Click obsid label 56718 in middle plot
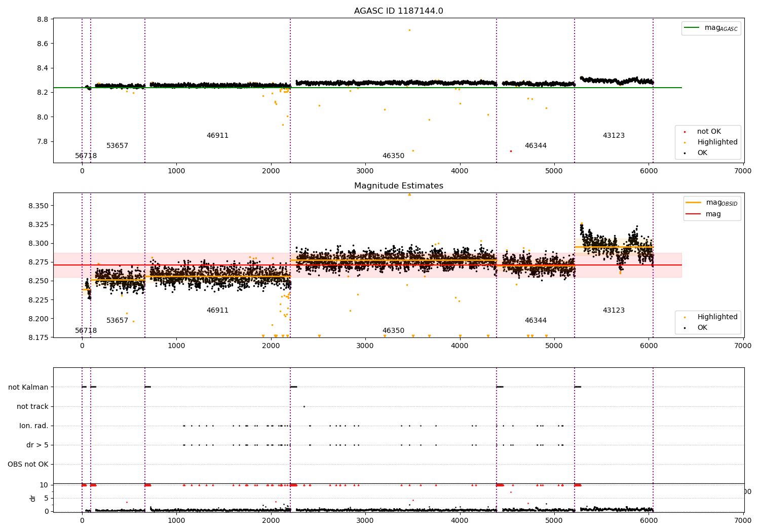Viewport: 760px width, 532px height. (x=86, y=331)
